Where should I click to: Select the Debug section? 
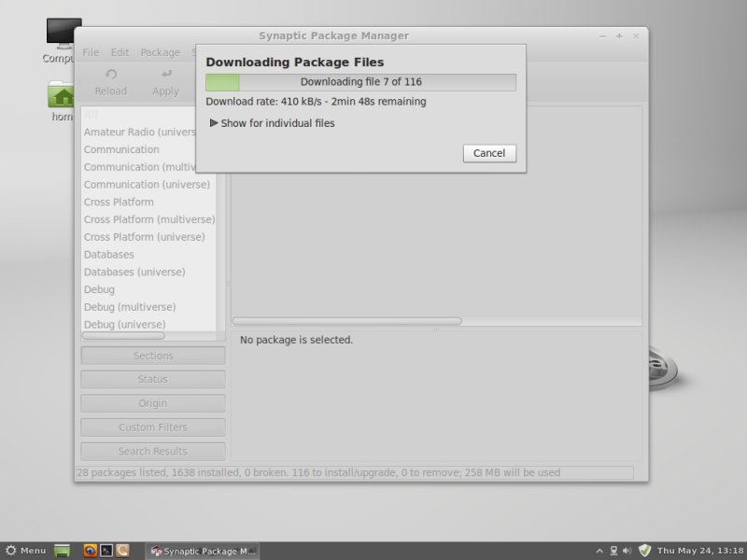(148, 289)
